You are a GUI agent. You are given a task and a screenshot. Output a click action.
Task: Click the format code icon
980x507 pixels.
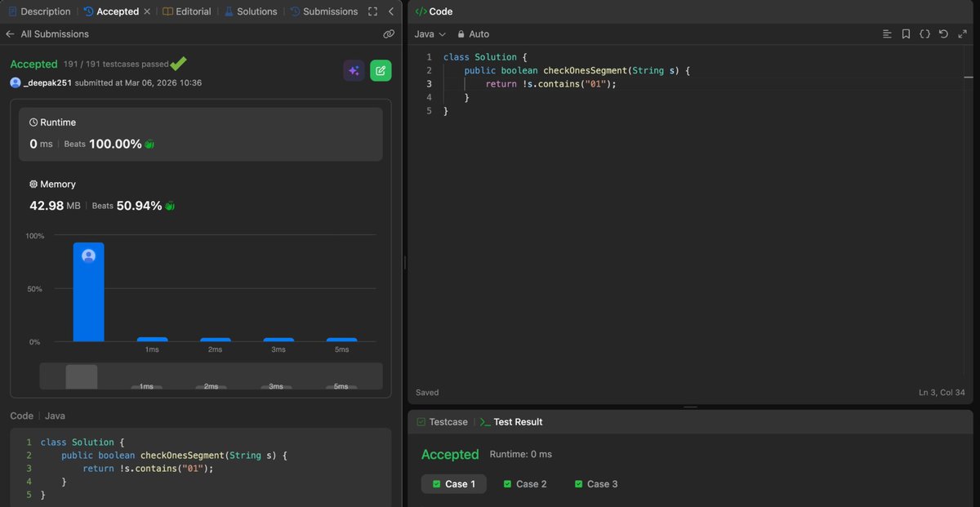tap(887, 34)
